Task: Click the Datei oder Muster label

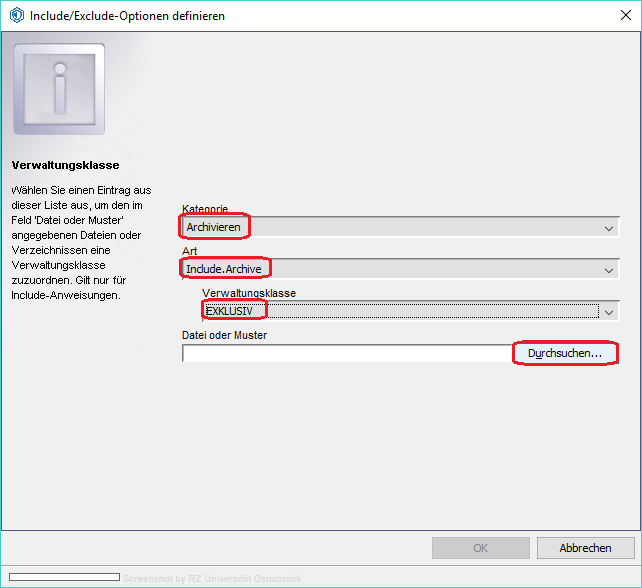Action: tap(229, 335)
